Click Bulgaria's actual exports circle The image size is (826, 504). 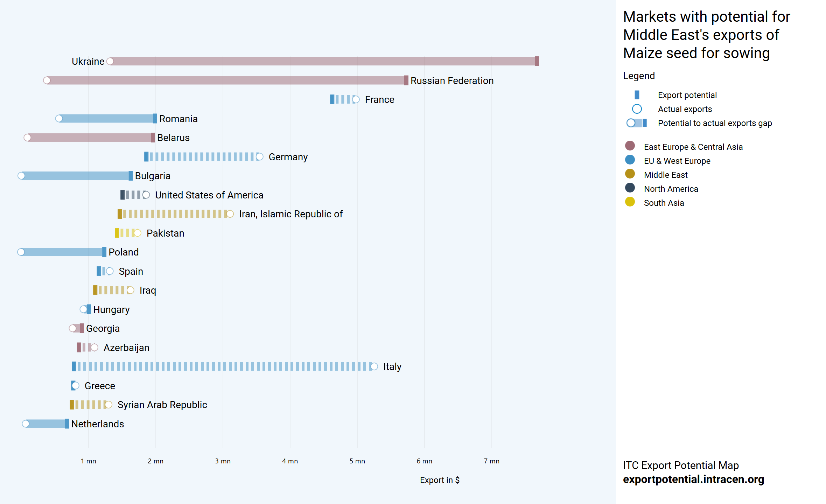[21, 176]
